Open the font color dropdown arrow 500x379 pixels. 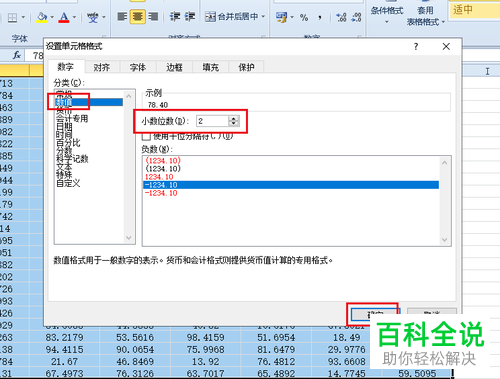tap(74, 17)
